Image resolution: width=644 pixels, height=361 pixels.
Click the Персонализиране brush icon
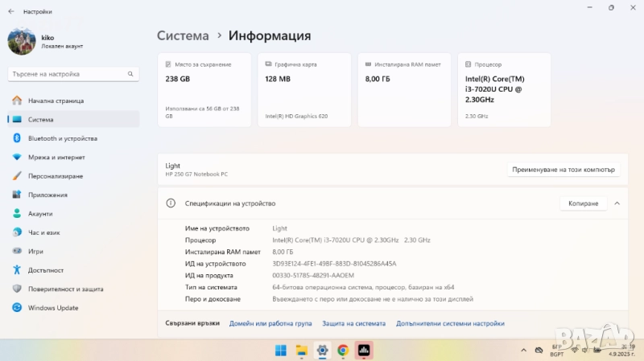pyautogui.click(x=16, y=176)
